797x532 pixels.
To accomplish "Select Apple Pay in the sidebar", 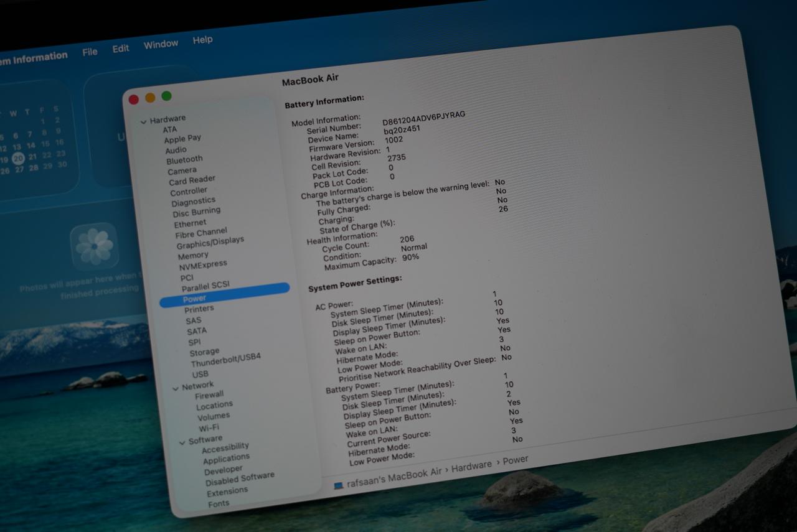I will click(182, 139).
